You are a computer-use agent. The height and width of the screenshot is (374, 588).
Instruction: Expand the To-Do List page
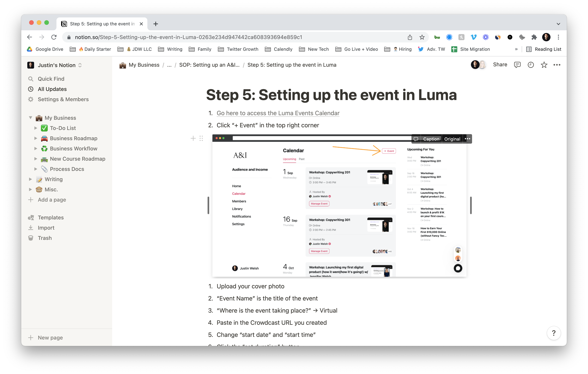pos(36,128)
